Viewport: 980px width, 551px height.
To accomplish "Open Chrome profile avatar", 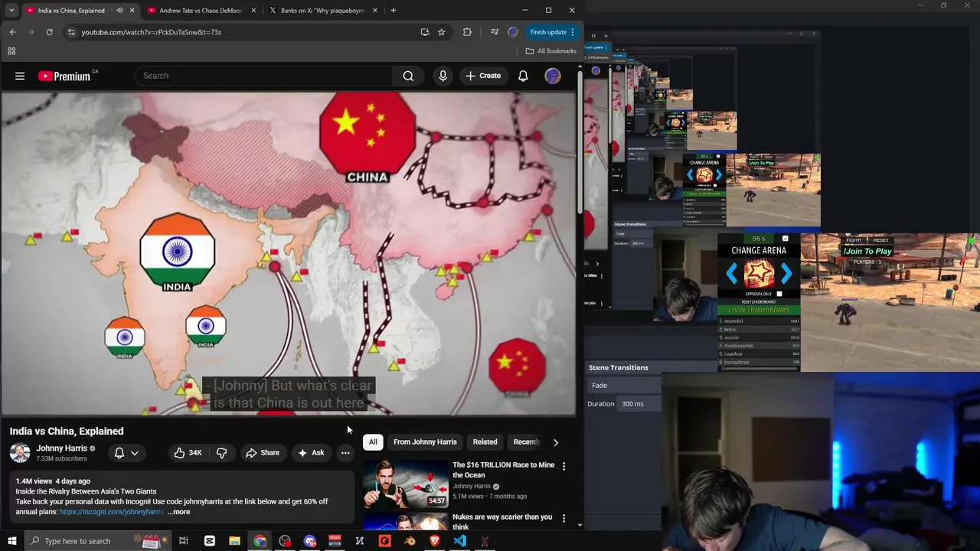I will tap(513, 32).
